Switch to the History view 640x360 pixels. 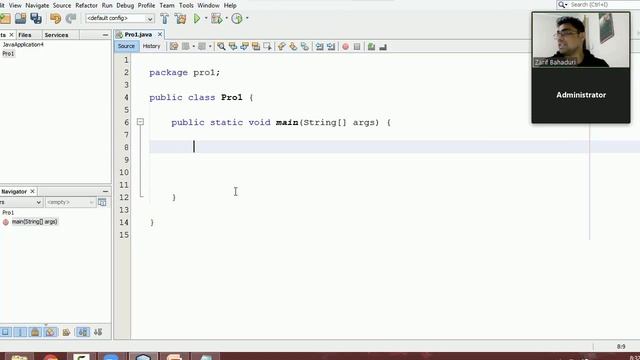151,47
